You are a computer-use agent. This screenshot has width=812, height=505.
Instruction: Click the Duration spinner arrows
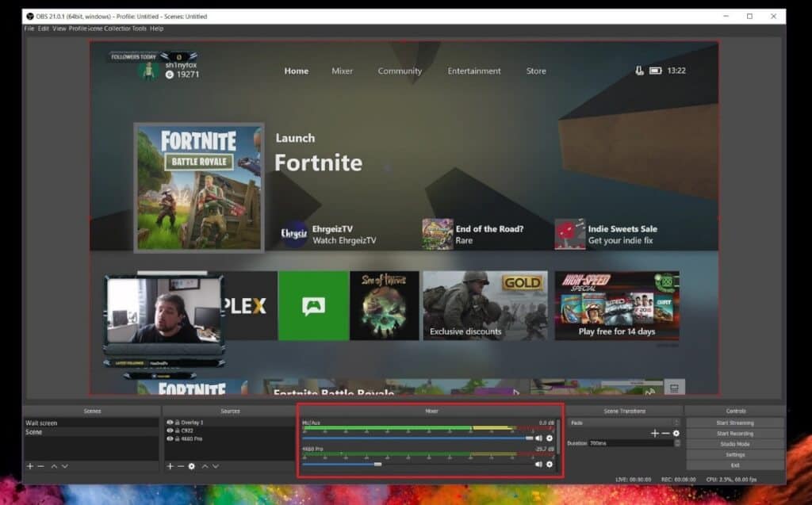677,443
